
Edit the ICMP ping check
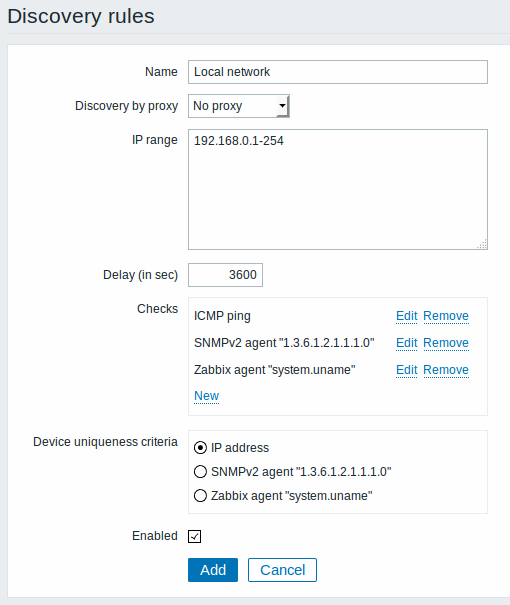pyautogui.click(x=407, y=316)
